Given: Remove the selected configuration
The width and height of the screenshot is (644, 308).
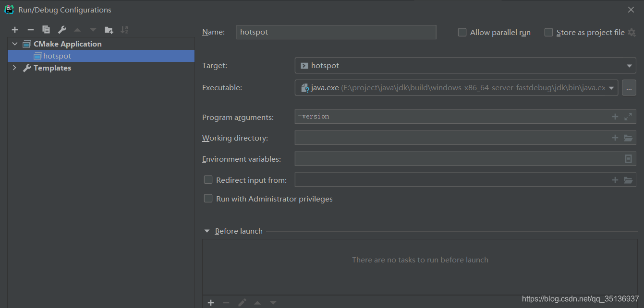Looking at the screenshot, I should tap(30, 30).
